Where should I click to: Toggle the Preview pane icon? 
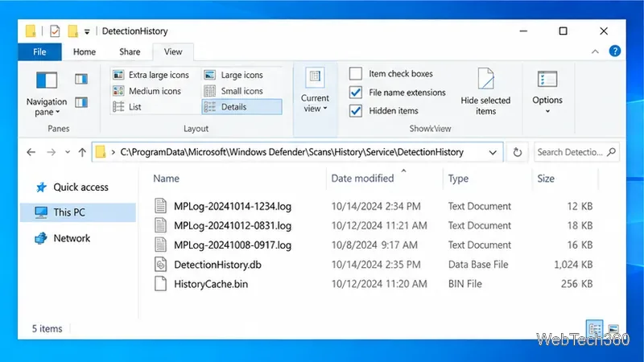[81, 79]
